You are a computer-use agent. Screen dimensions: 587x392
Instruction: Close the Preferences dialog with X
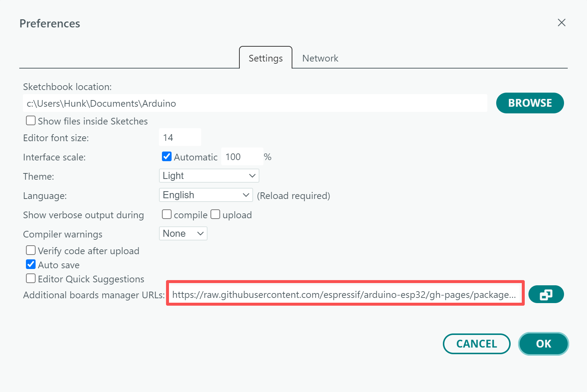(561, 23)
